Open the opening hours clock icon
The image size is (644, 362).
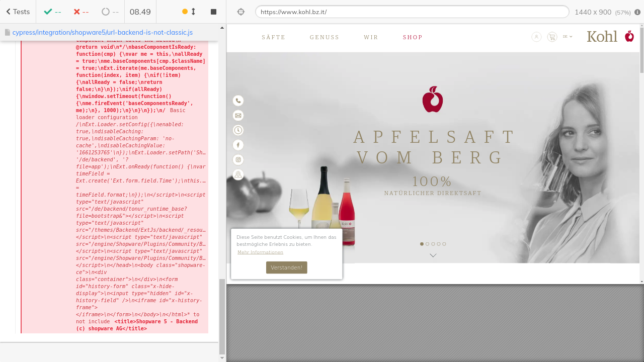pos(238,130)
